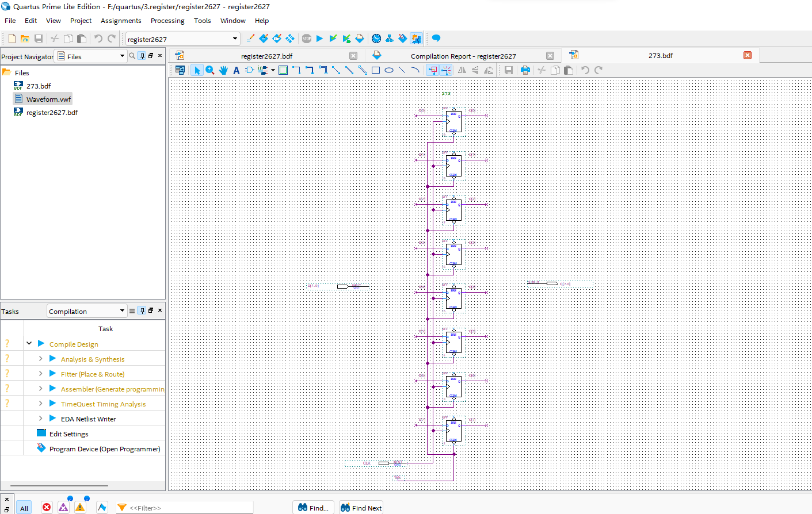Open the Timing Analyzer clock icon
812x514 pixels.
coord(376,39)
